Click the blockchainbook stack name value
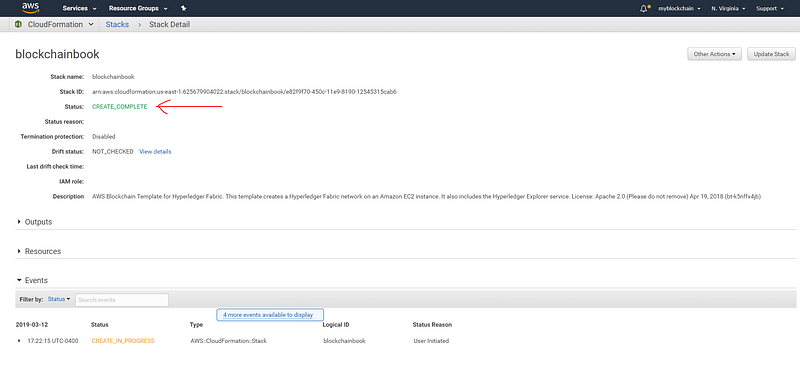Screen dimensions: 800x370 [113, 77]
